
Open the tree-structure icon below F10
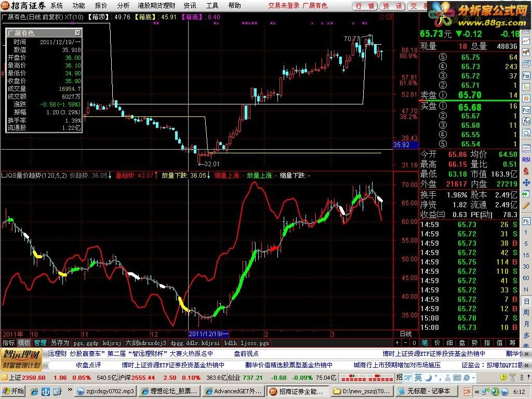[x=526, y=87]
